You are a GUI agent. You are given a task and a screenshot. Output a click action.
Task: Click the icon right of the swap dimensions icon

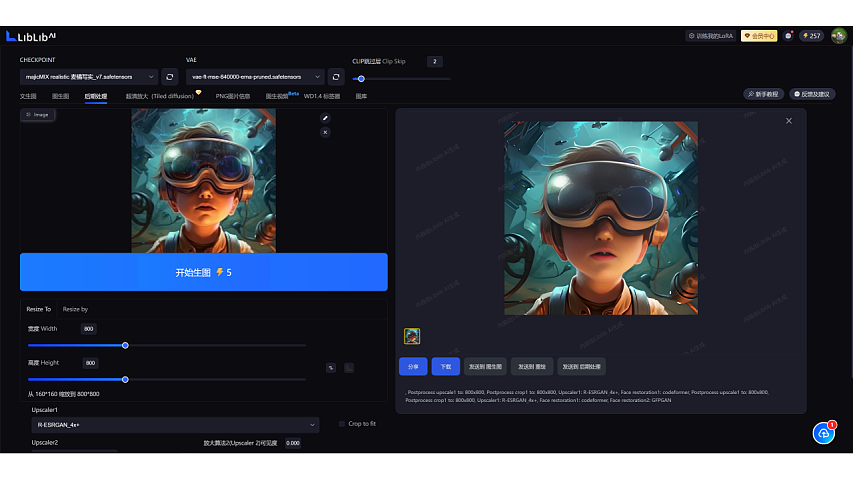[x=349, y=368]
